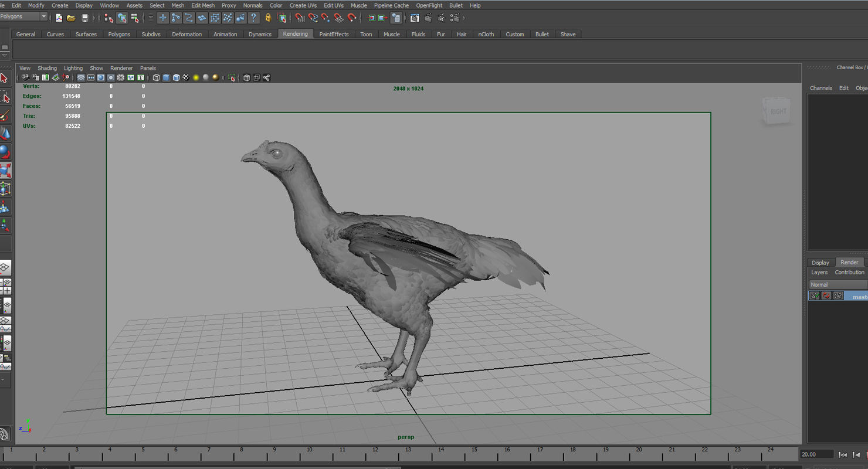Open Channels menu in Channel Box
The height and width of the screenshot is (469, 868).
tap(820, 88)
